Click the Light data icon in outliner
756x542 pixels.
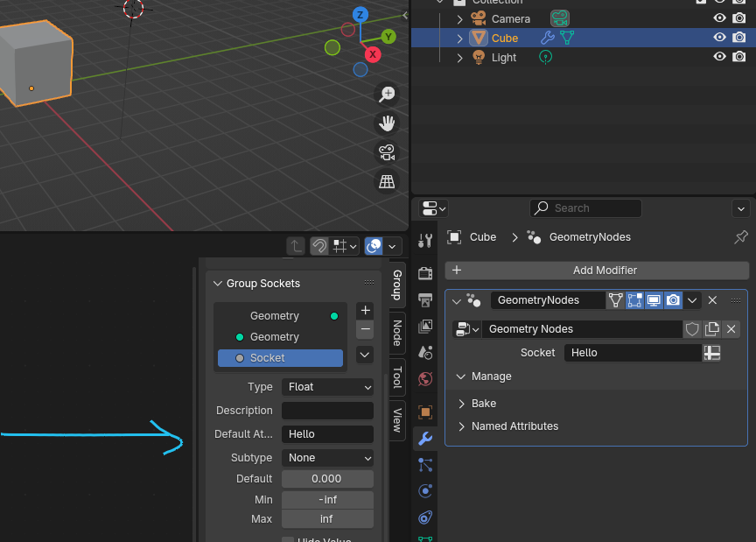545,58
